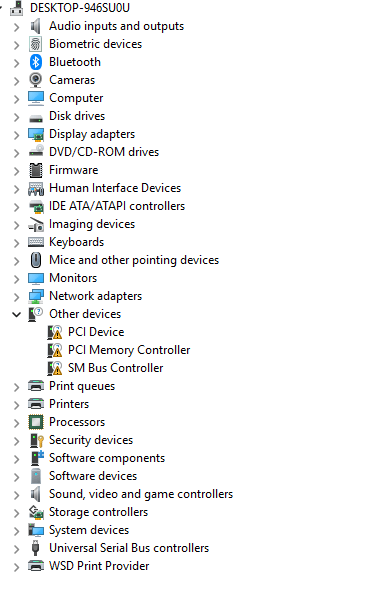
Task: Select the SM Bus Controller entry
Action: click(x=116, y=368)
